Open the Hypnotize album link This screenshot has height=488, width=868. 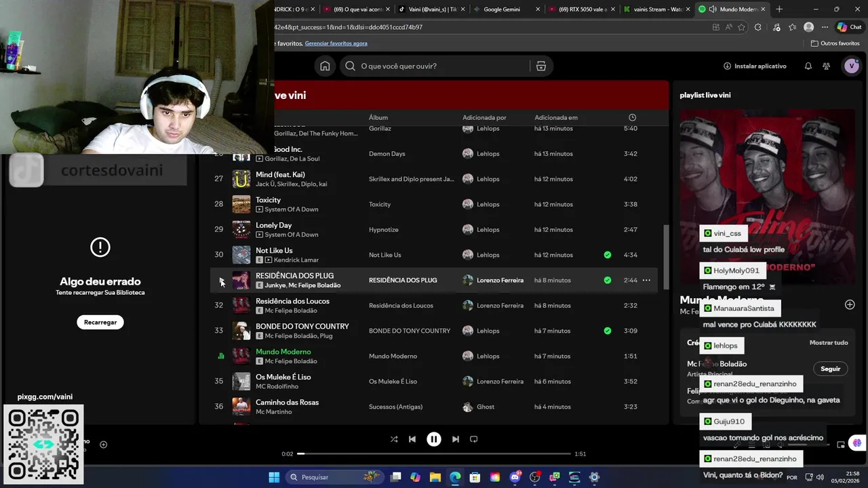point(384,230)
